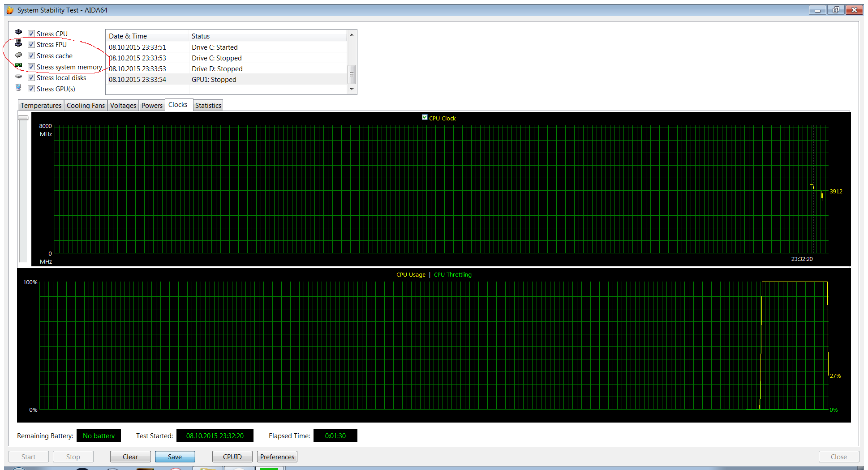Click the Close button at bottom right
The width and height of the screenshot is (868, 470).
839,457
